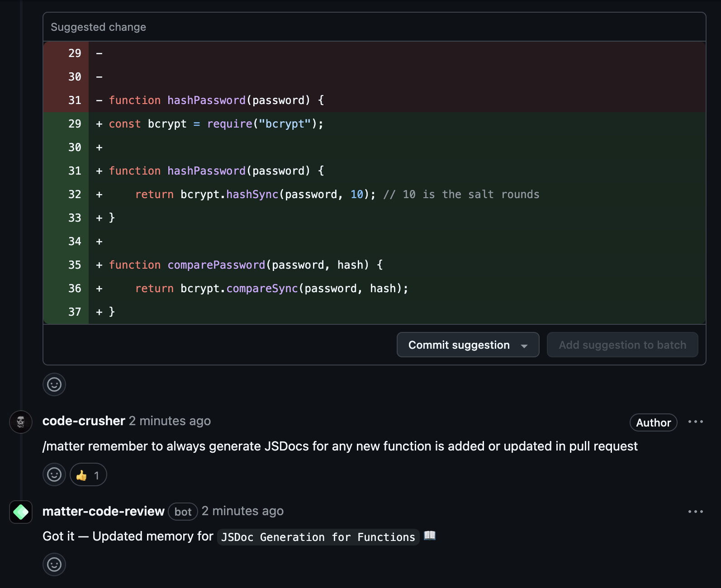Click the 'Suggested change' header text
This screenshot has height=588, width=721.
pos(98,27)
